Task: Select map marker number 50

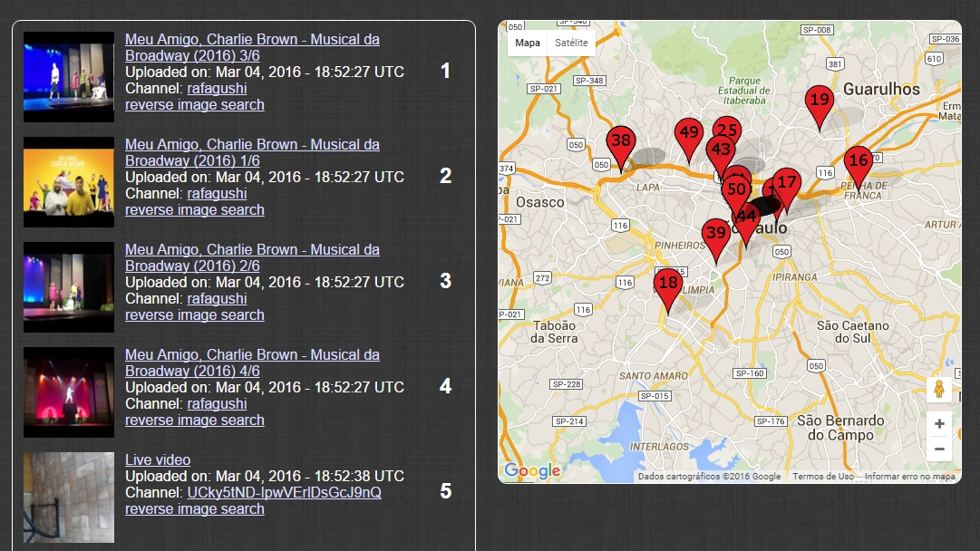Action: 736,194
